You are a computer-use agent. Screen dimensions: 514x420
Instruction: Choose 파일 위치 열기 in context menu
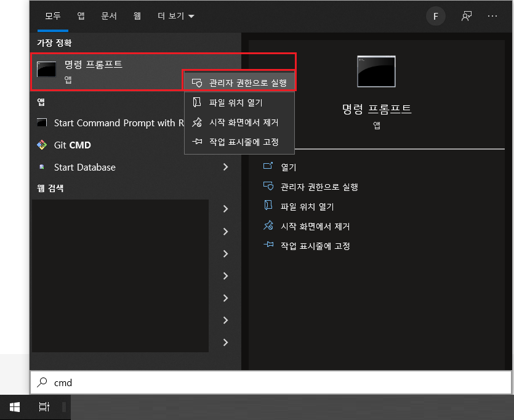pos(239,103)
